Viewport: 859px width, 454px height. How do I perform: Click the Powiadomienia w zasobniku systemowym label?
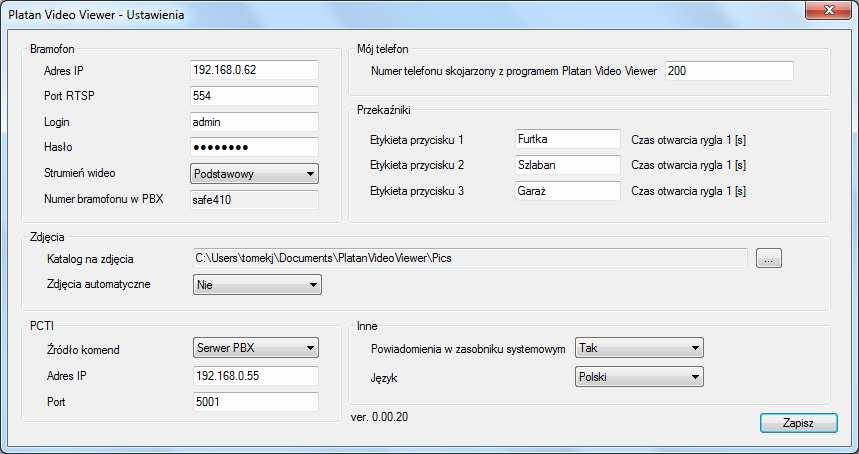(x=468, y=349)
